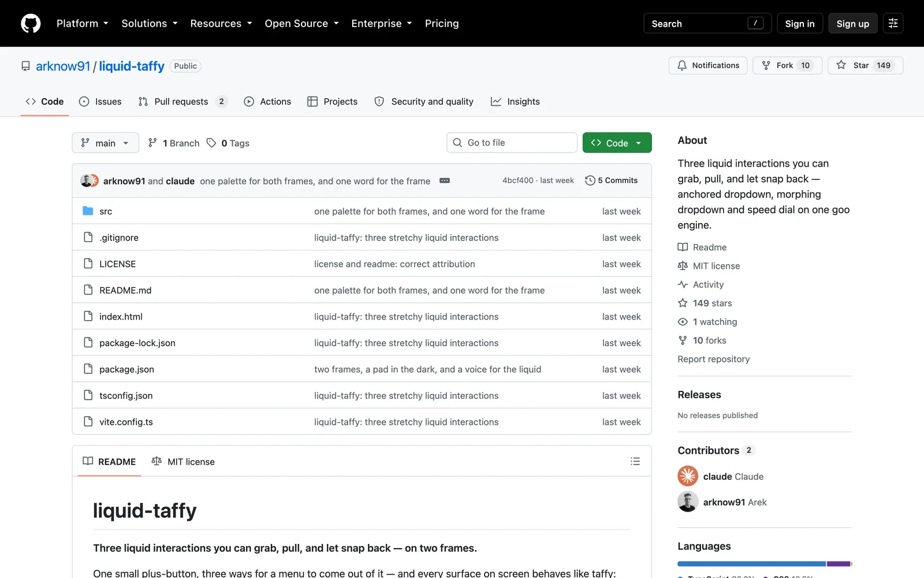Click the blue TypeScript language bar segment

tap(751, 564)
